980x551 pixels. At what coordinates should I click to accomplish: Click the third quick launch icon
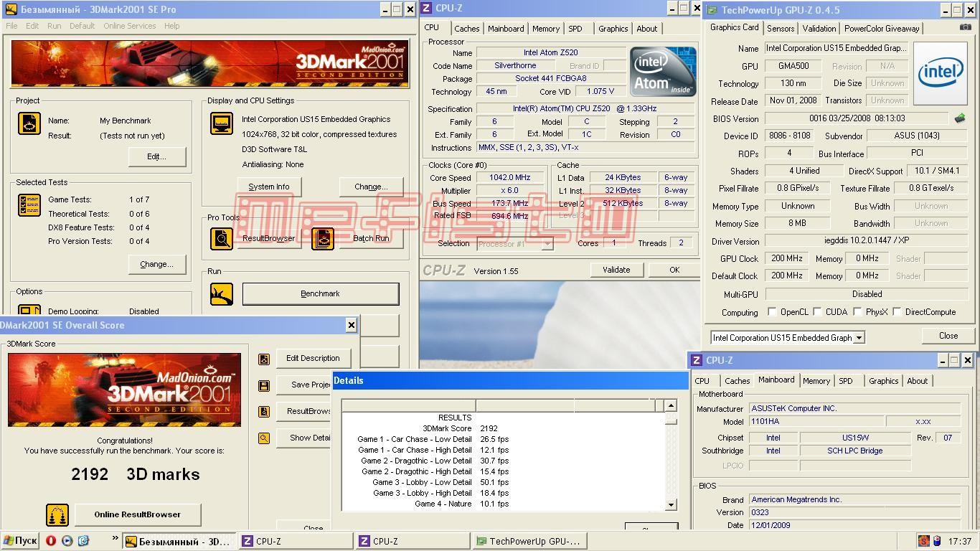click(x=83, y=541)
